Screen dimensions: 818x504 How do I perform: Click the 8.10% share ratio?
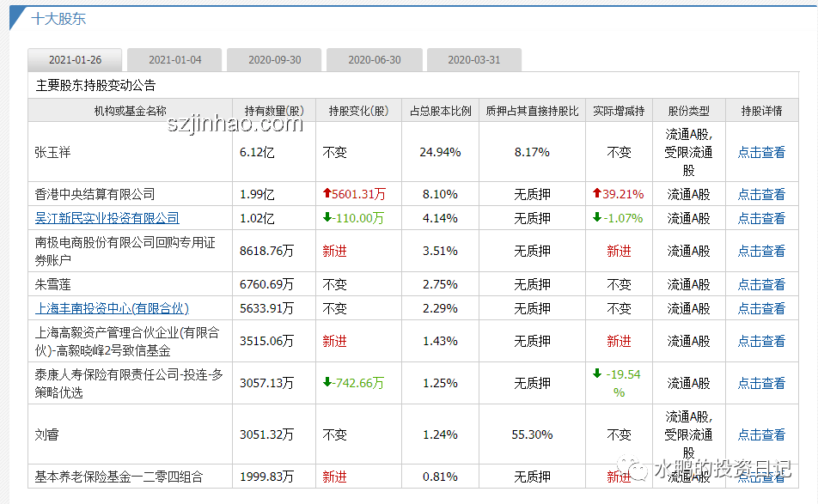[440, 194]
